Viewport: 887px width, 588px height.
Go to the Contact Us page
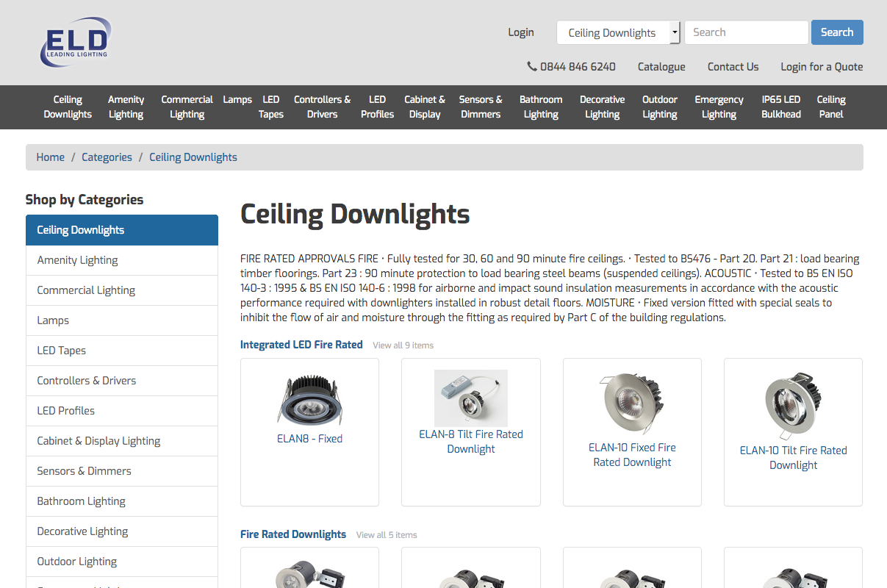click(x=733, y=67)
